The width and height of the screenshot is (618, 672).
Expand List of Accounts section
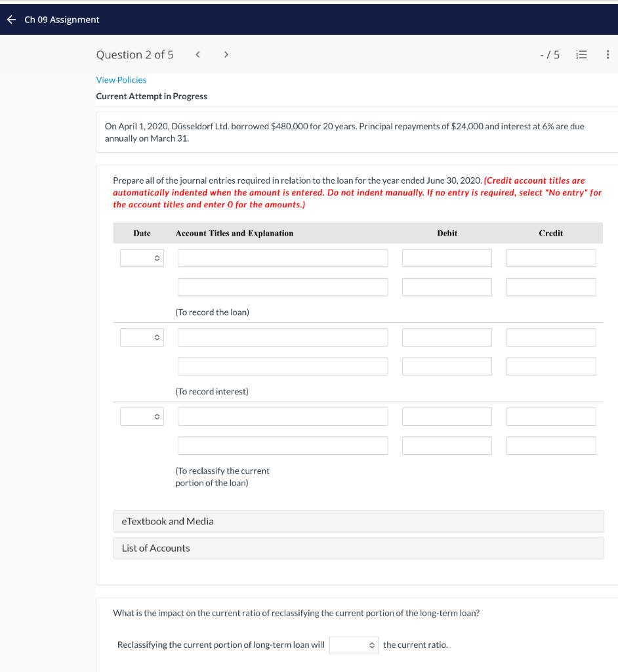point(358,548)
